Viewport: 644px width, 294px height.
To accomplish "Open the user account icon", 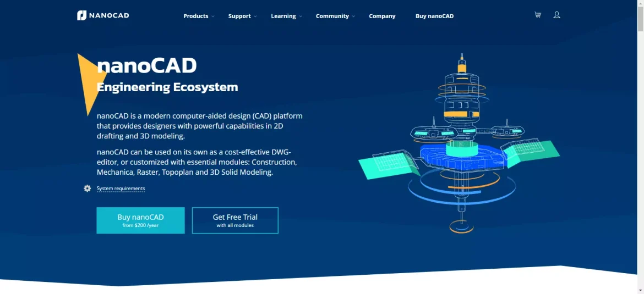I will pyautogui.click(x=556, y=15).
